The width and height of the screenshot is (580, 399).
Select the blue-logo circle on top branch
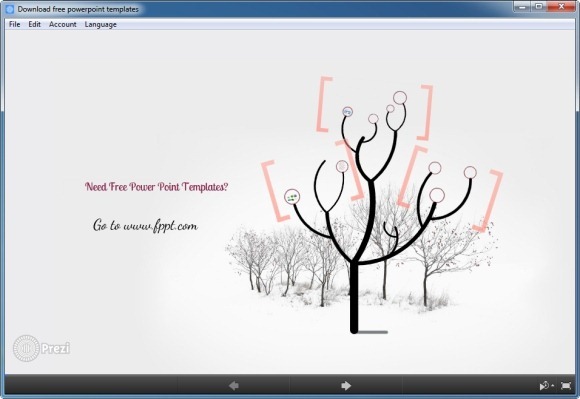[347, 111]
